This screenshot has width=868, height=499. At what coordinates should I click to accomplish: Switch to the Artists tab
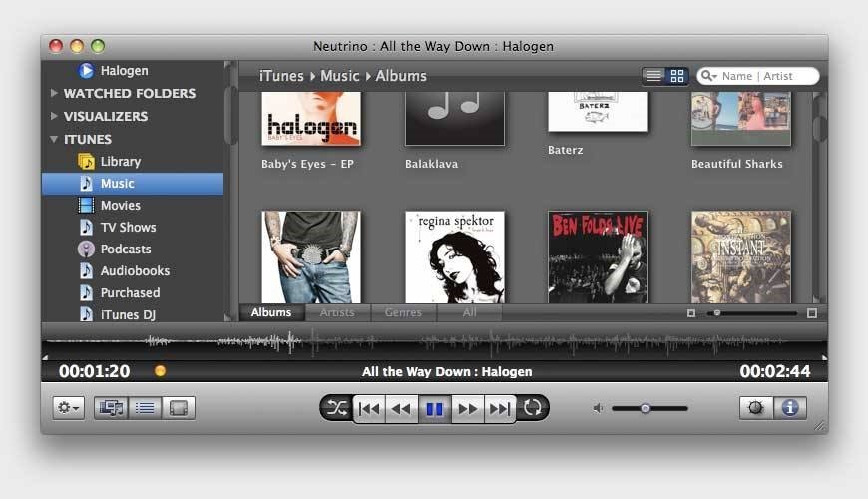click(x=337, y=313)
